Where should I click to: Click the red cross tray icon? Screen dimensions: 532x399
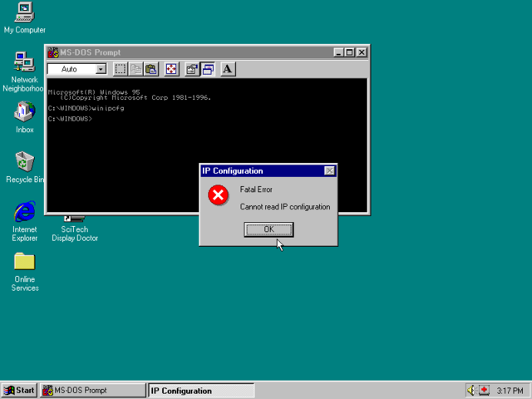pyautogui.click(x=484, y=390)
